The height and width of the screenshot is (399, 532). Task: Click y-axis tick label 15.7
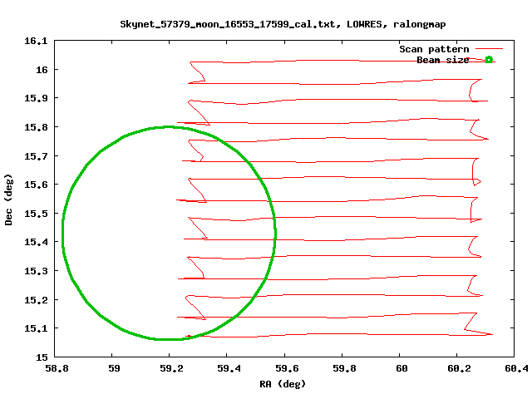[x=36, y=156]
